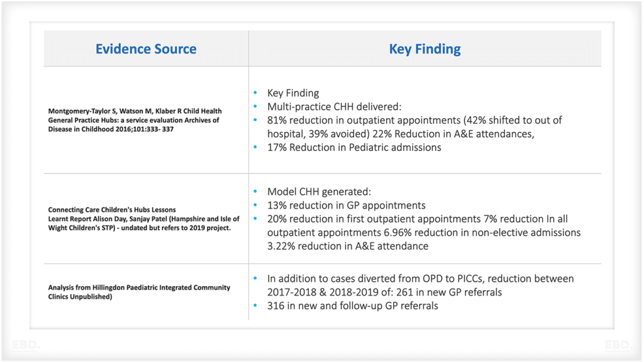644x362 pixels.
Task: Select the "17% Reduction in Pediatric admissions" line
Action: click(x=354, y=148)
